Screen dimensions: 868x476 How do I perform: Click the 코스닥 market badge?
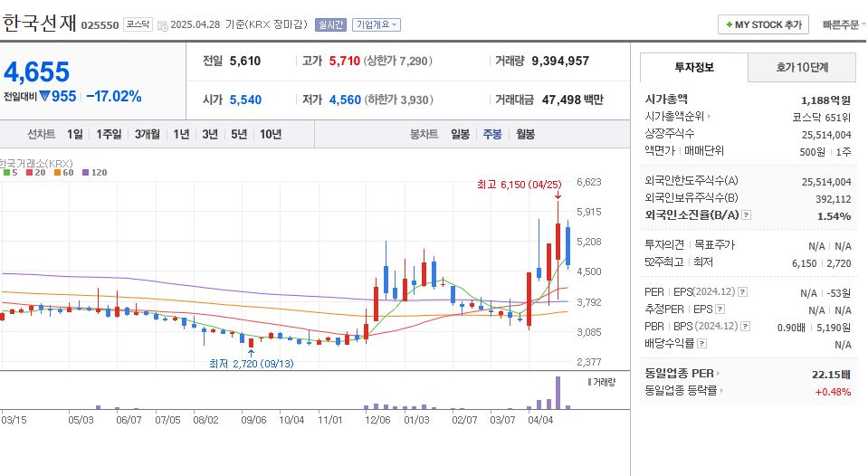click(x=138, y=24)
